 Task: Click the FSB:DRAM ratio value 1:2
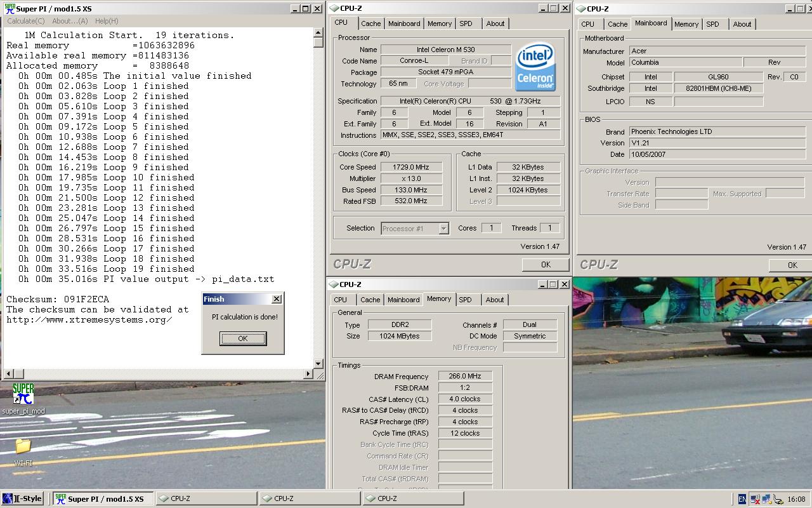pos(465,388)
